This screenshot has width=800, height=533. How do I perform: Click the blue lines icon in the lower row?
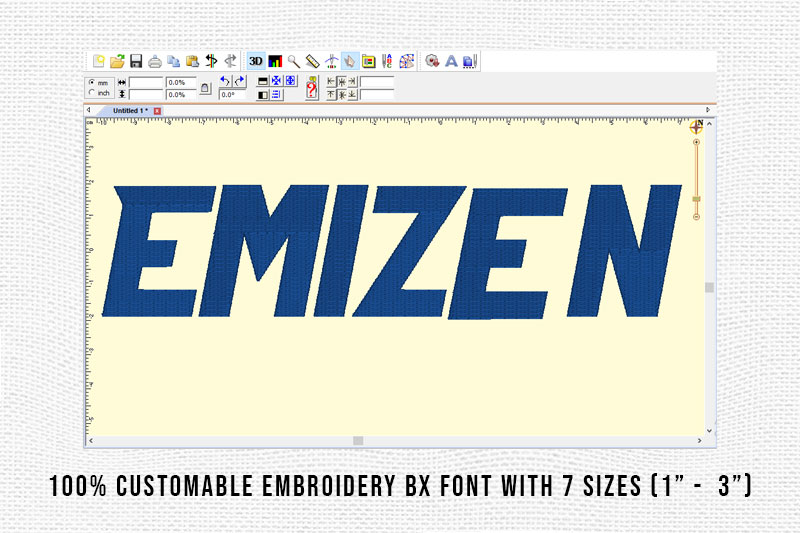[x=277, y=95]
